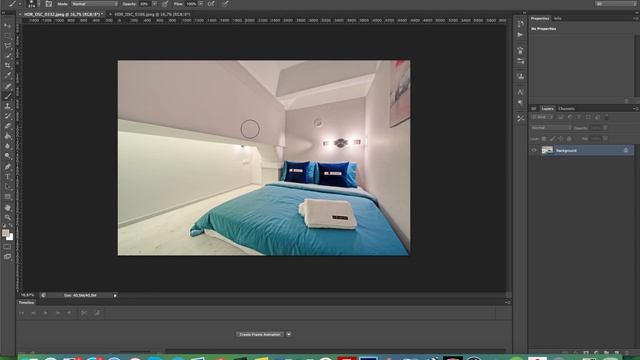Toggle lock transparent pixels in Layers
The image size is (640, 360).
[544, 139]
